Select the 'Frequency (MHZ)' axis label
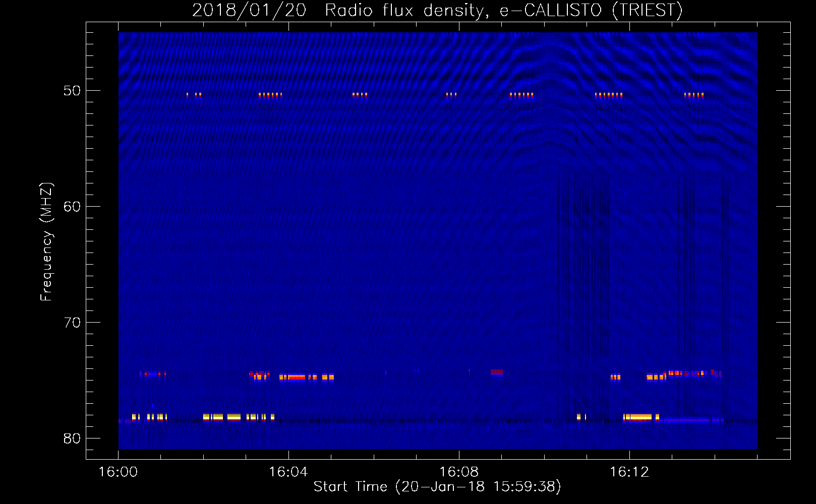The height and width of the screenshot is (504, 816). 46,242
